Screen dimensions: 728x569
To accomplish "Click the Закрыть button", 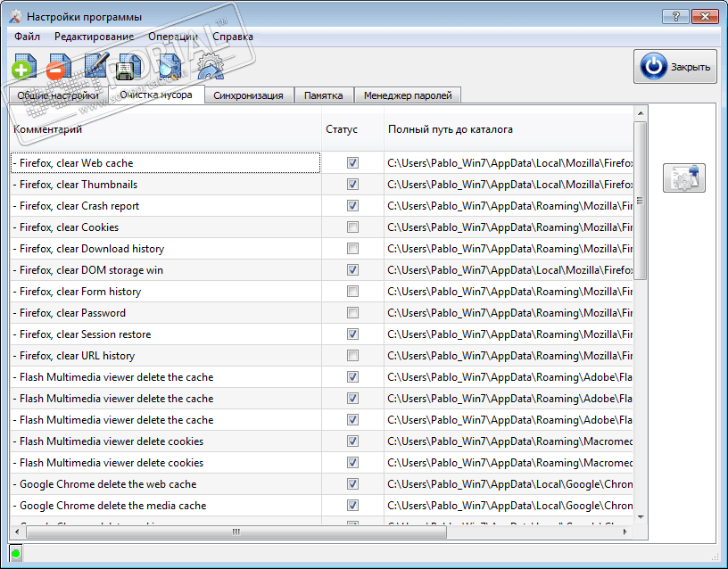I will [675, 66].
